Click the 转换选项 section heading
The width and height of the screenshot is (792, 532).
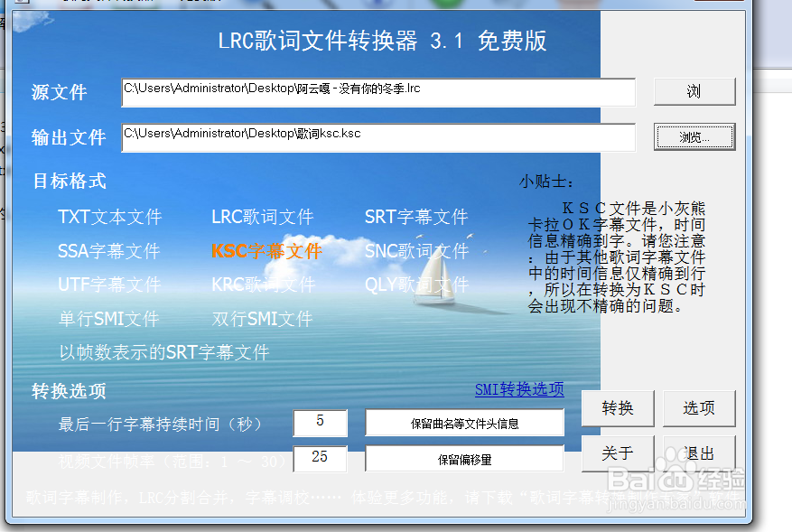(69, 391)
